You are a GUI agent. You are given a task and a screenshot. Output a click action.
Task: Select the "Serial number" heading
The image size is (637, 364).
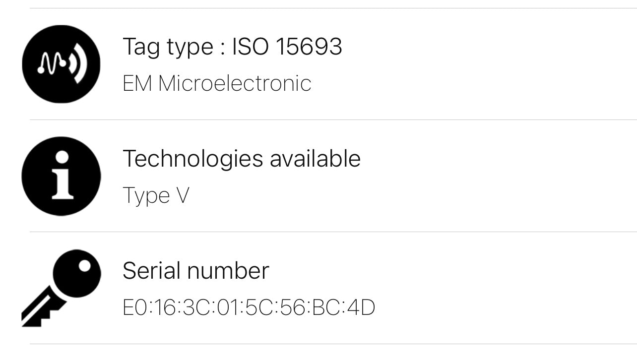click(x=195, y=271)
